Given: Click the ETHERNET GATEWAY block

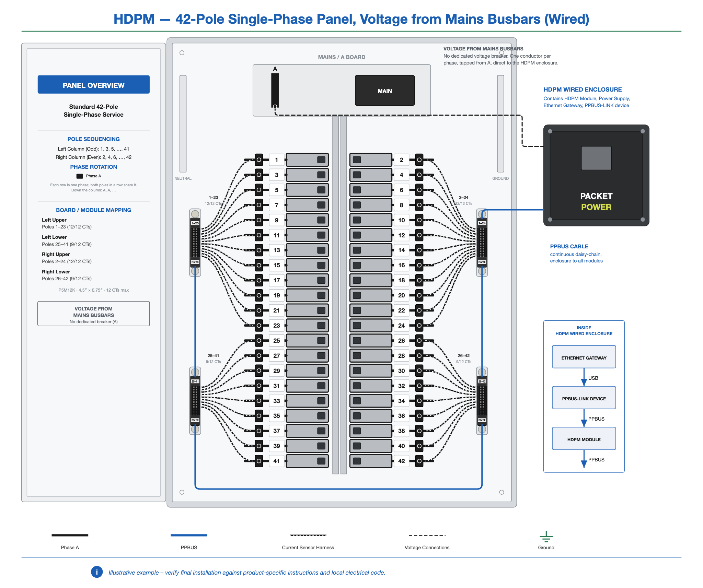Looking at the screenshot, I should [x=584, y=357].
